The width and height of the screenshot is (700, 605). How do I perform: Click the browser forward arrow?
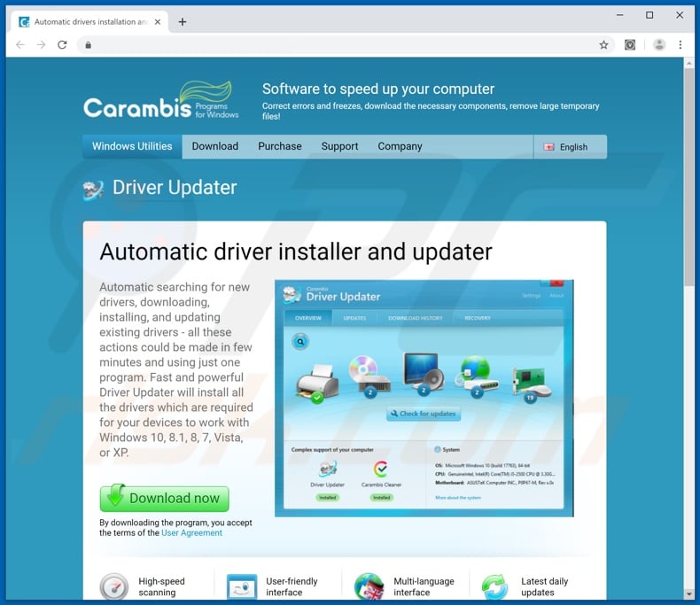[41, 44]
